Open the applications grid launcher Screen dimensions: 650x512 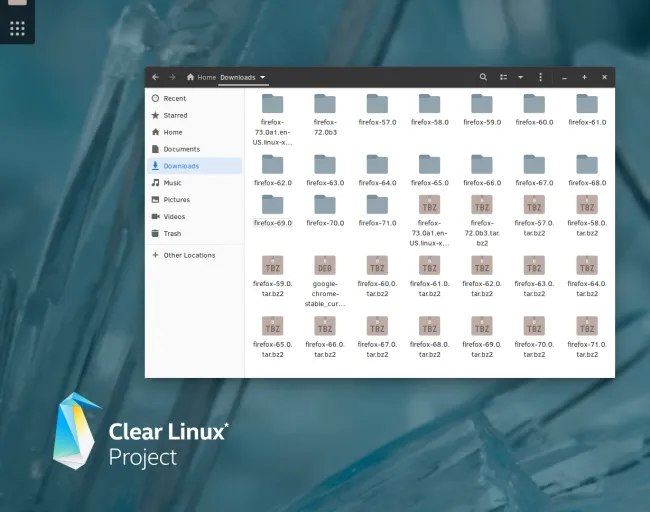click(17, 28)
